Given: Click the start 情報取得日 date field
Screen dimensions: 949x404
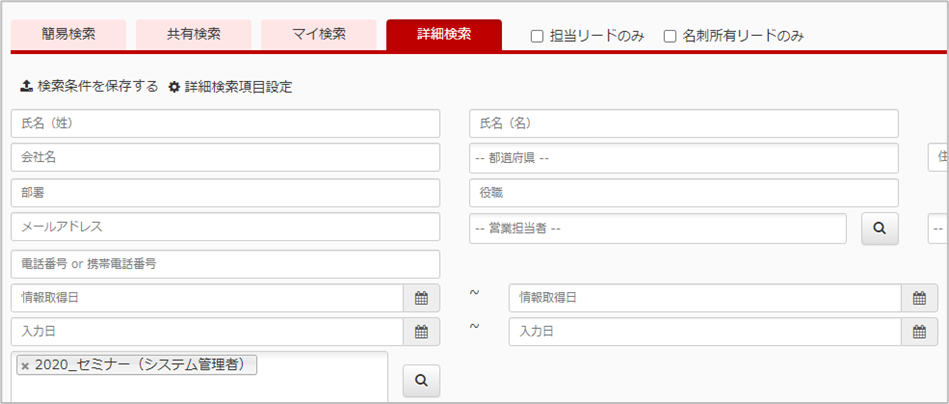Looking at the screenshot, I should [x=208, y=298].
